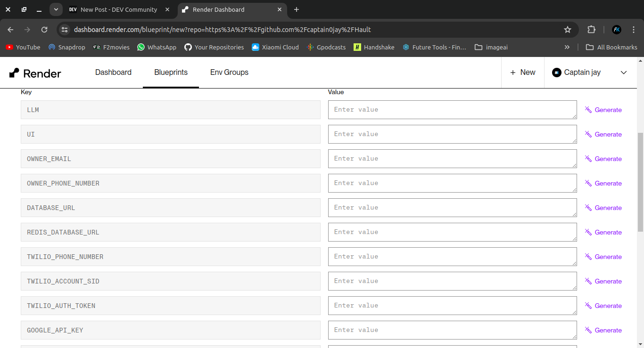Click the page vertical scrollbar
644x348 pixels.
(640, 188)
